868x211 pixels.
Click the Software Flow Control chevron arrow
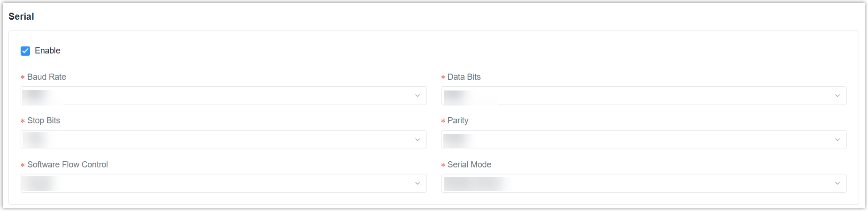click(418, 183)
